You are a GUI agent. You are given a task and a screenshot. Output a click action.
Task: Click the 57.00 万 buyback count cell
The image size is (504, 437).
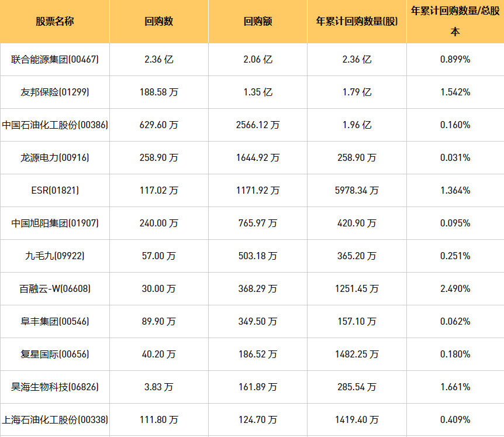159,256
